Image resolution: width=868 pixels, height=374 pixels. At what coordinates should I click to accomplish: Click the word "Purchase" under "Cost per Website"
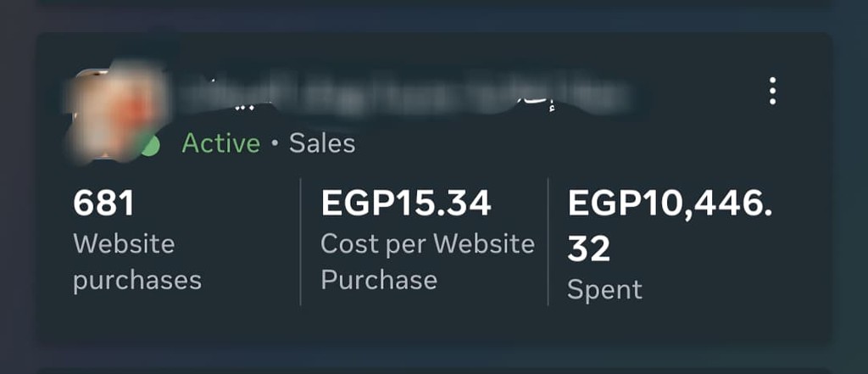tap(379, 280)
